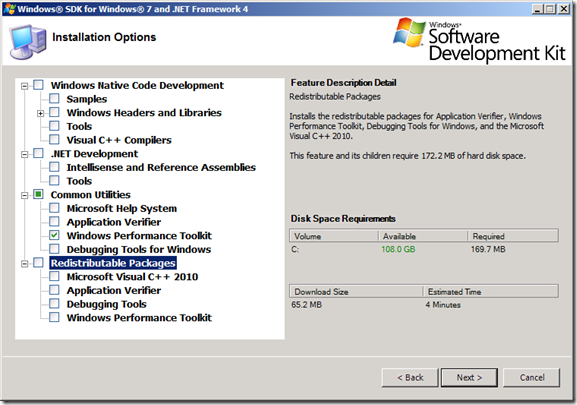This screenshot has height=405, width=577.
Task: Check the Samples checkbox
Action: pos(54,99)
